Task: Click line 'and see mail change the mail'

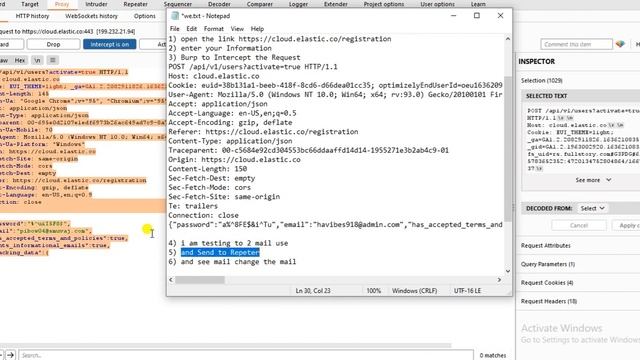Action: pyautogui.click(x=238, y=262)
